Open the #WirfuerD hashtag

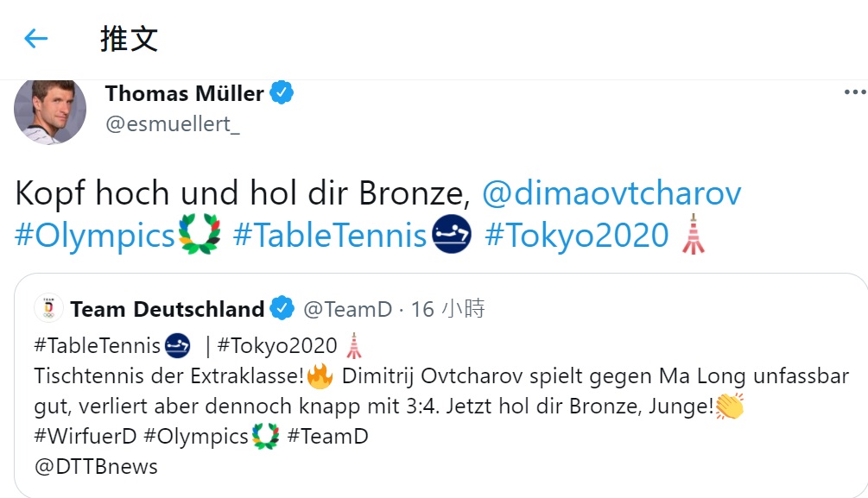[86, 437]
